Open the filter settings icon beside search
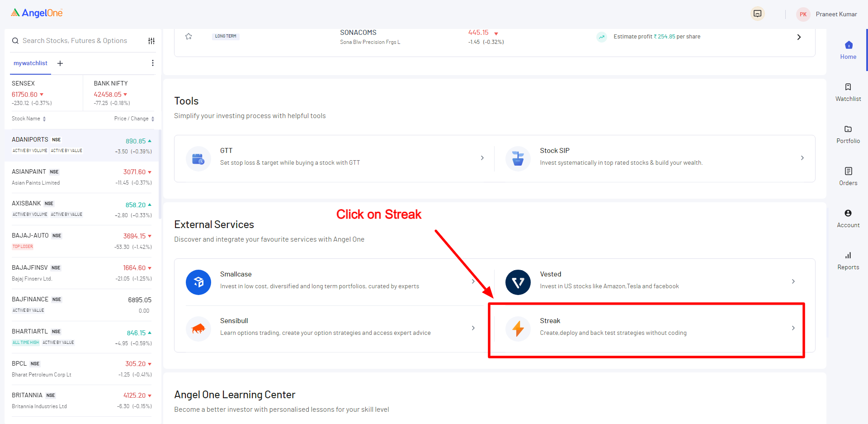This screenshot has height=424, width=868. coord(151,41)
